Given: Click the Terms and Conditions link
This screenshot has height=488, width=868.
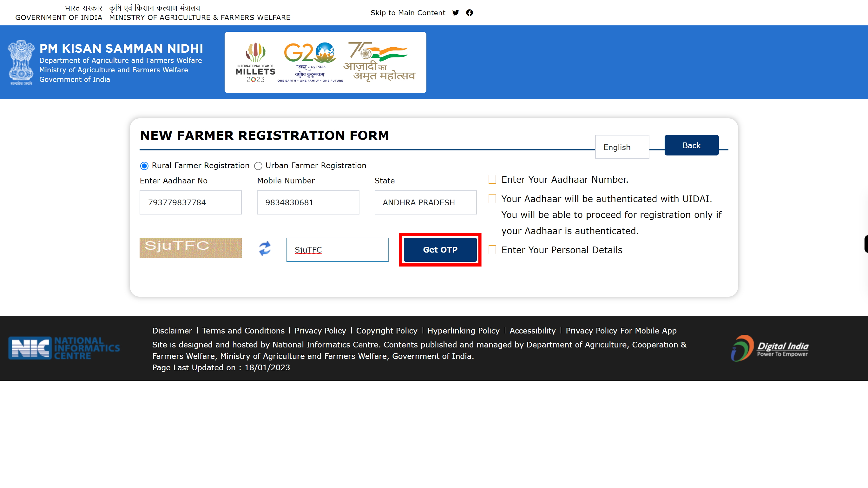Looking at the screenshot, I should (x=243, y=331).
